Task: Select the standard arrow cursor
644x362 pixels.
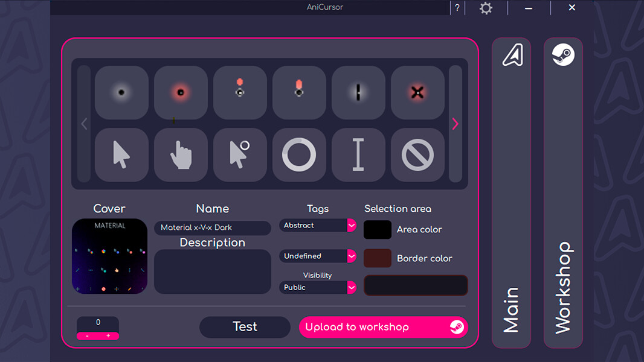Action: pos(121,155)
